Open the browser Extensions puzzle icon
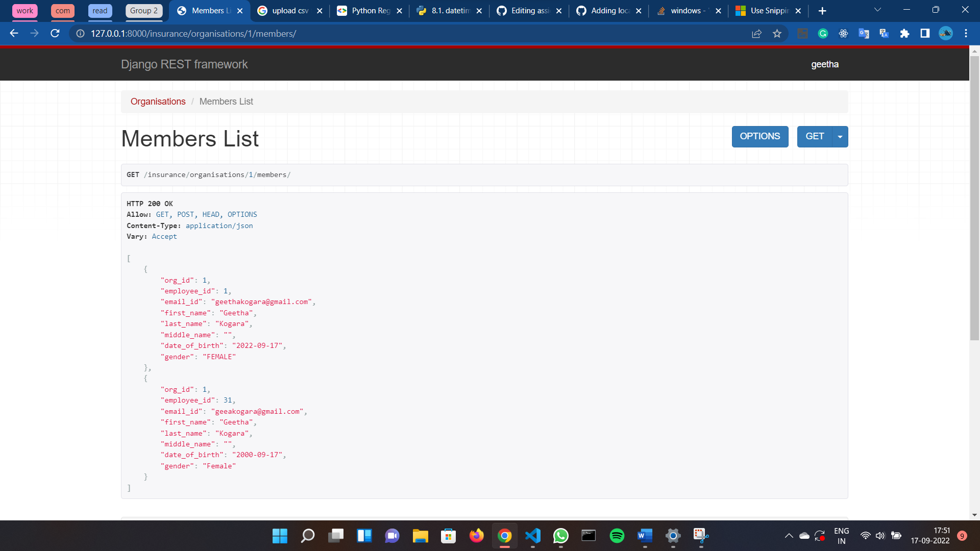The height and width of the screenshot is (551, 980). tap(904, 33)
